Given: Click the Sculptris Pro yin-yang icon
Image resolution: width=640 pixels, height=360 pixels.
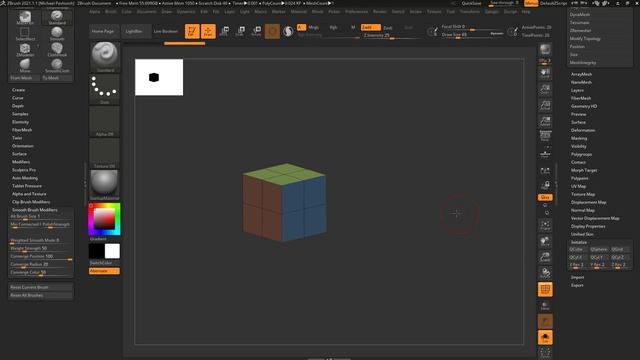Looking at the screenshot, I should [288, 31].
